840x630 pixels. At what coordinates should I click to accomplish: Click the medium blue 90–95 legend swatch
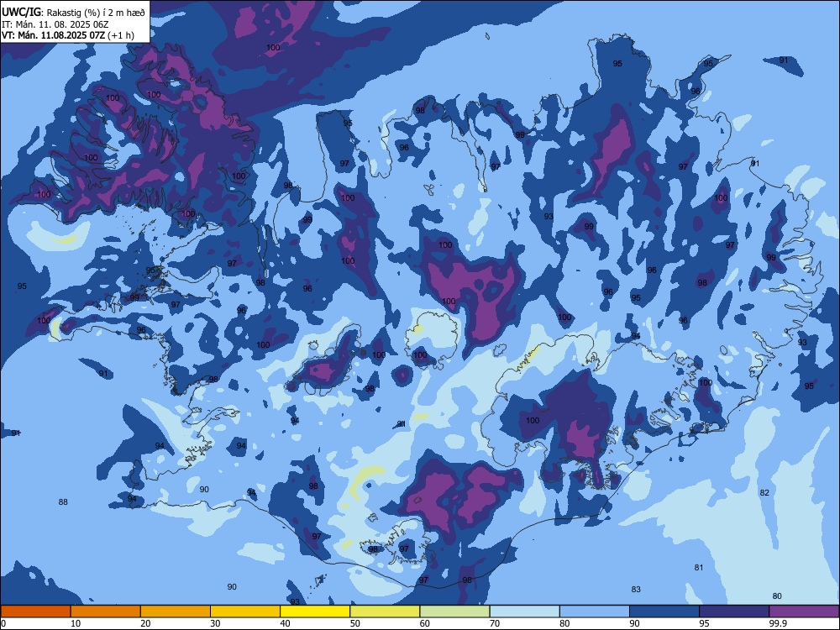664,612
